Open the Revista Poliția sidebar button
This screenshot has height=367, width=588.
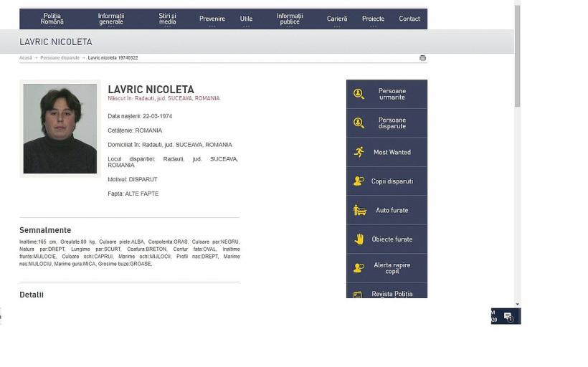coord(387,292)
